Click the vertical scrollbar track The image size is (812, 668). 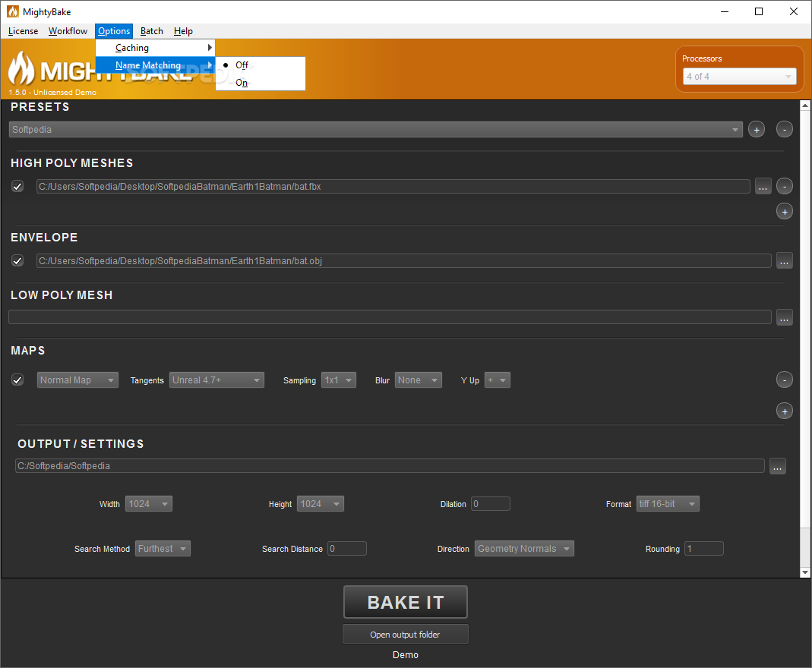click(x=804, y=547)
